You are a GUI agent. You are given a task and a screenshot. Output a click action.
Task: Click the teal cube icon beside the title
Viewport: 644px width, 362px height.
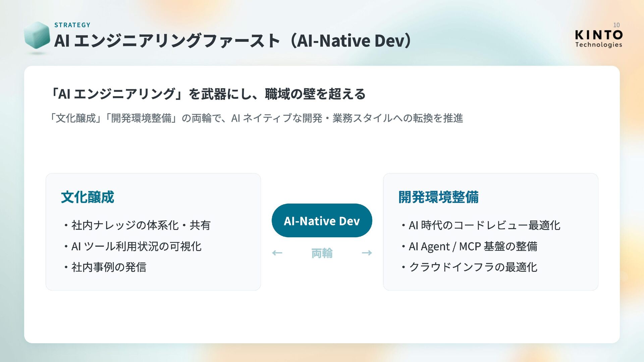[37, 36]
